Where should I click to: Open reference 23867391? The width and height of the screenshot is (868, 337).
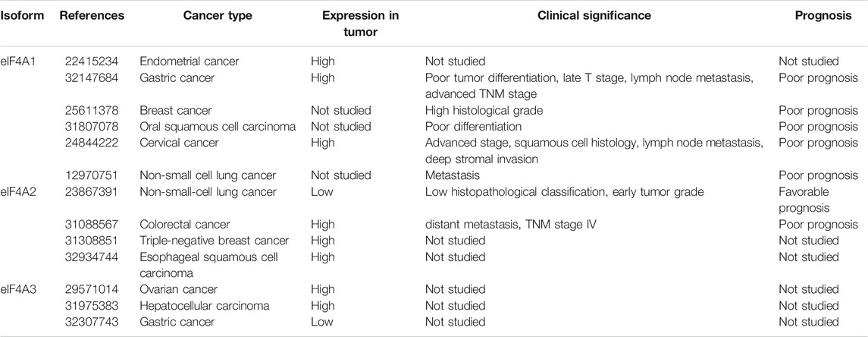point(91,192)
